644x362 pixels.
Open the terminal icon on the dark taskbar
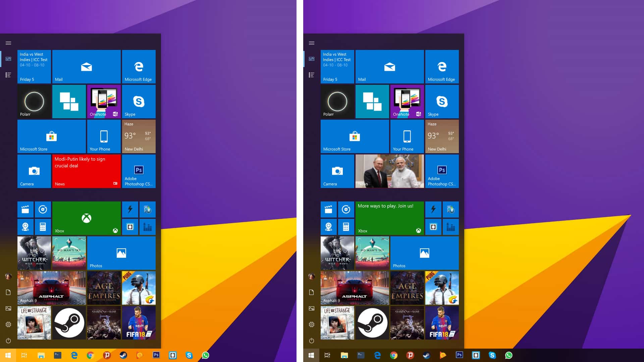pyautogui.click(x=361, y=355)
